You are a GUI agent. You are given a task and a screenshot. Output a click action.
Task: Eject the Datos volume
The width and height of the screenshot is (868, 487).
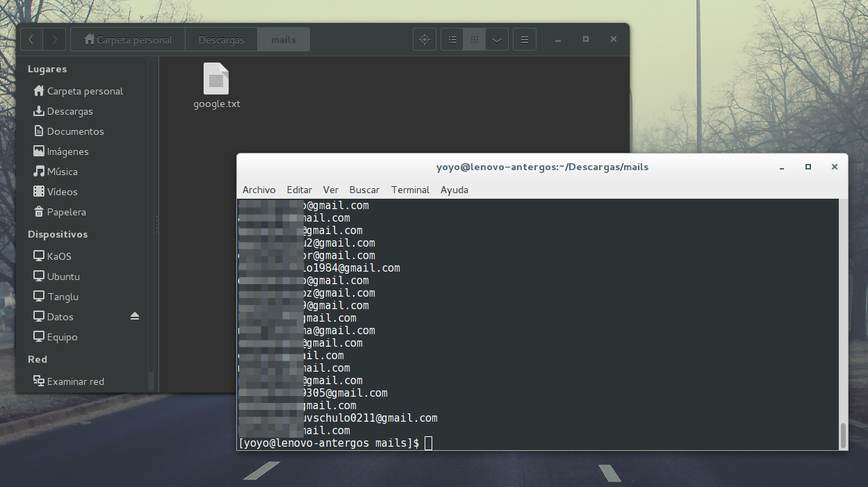tap(135, 316)
